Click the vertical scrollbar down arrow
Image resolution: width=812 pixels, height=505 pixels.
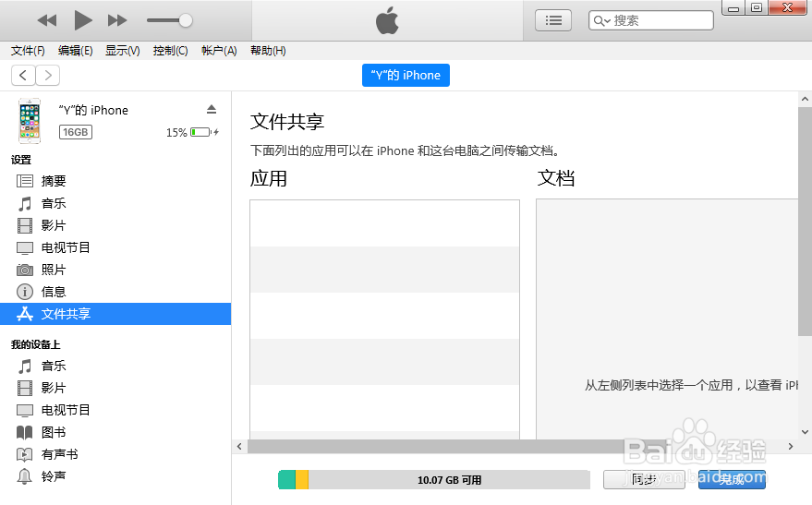[805, 432]
